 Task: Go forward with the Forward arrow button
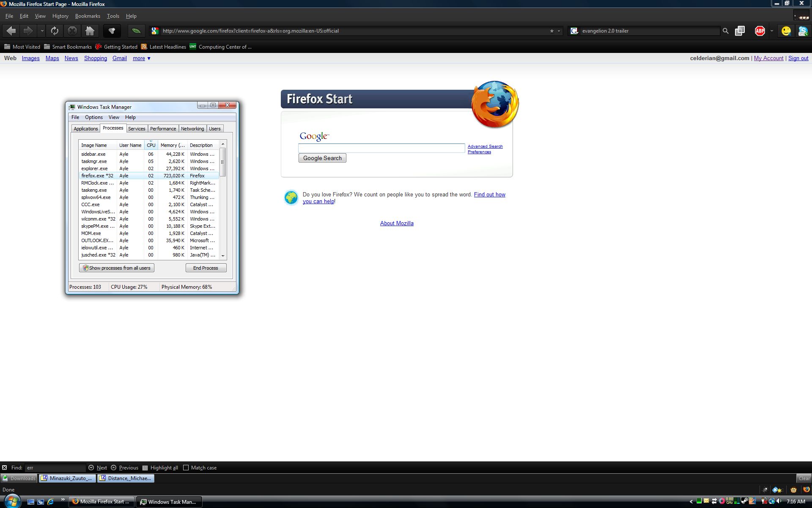28,30
